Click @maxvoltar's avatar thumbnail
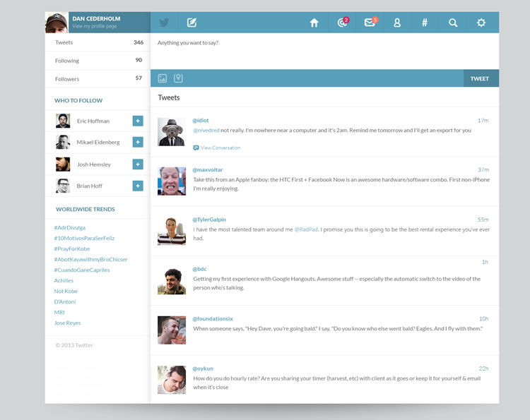The height and width of the screenshot is (420, 530). click(x=172, y=181)
